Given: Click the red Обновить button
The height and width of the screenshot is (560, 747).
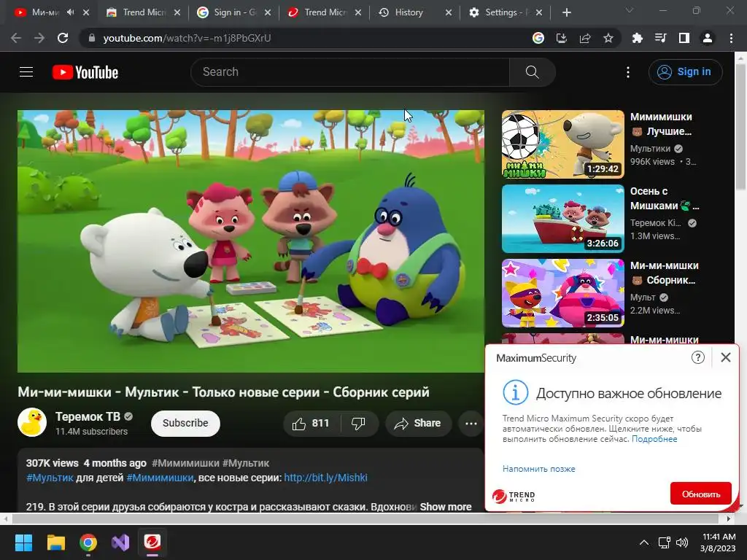Looking at the screenshot, I should 700,494.
